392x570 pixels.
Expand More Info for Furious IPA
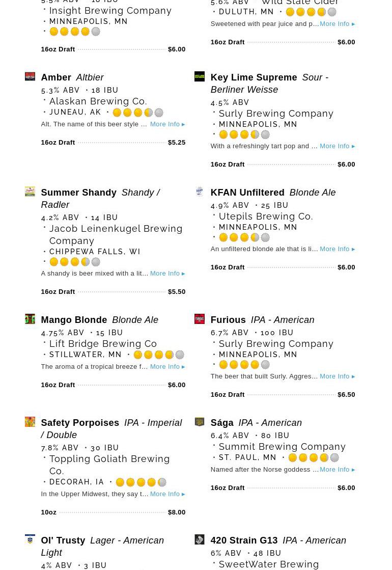coord(337,376)
